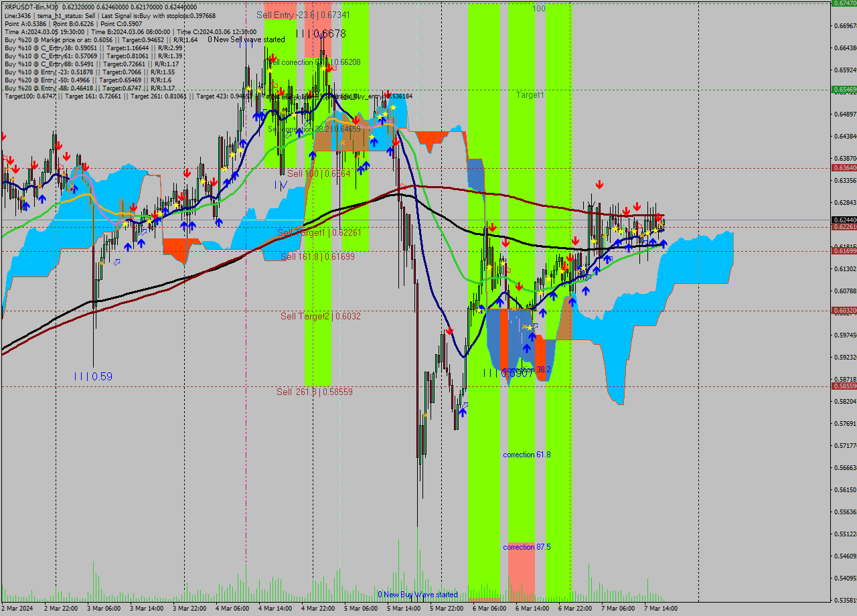Viewport: 857px width, 616px height.
Task: Click the 'Sell correction 87.5 | 0.66208' label
Action: (x=314, y=62)
